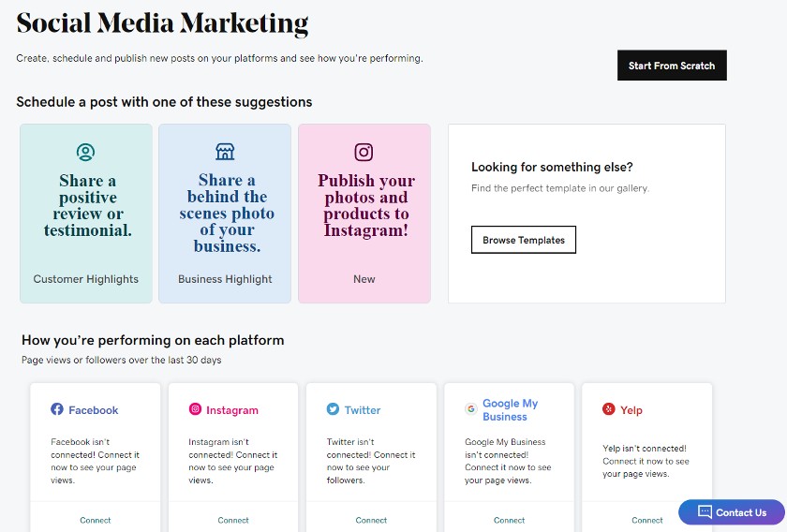Connect Google My Business
This screenshot has height=532, width=787.
[510, 521]
